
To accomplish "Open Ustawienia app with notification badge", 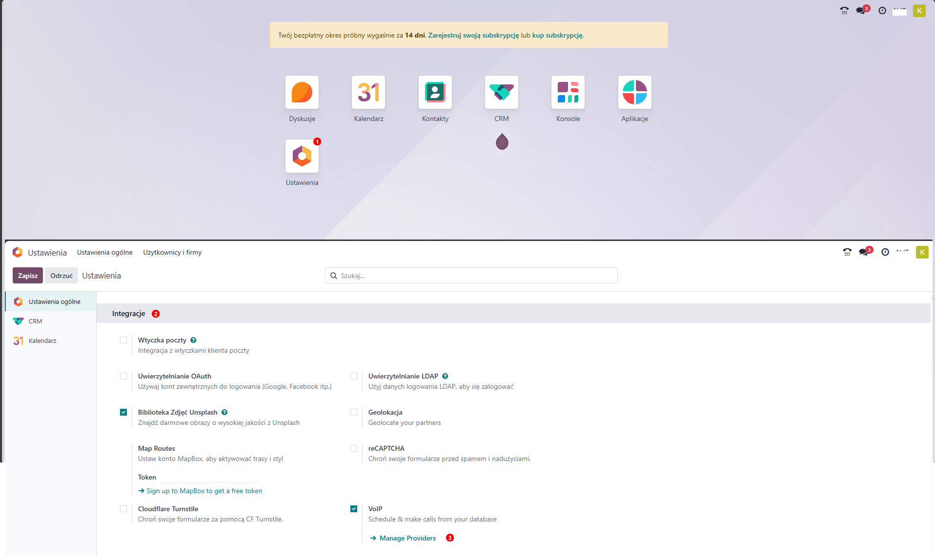I will (302, 157).
